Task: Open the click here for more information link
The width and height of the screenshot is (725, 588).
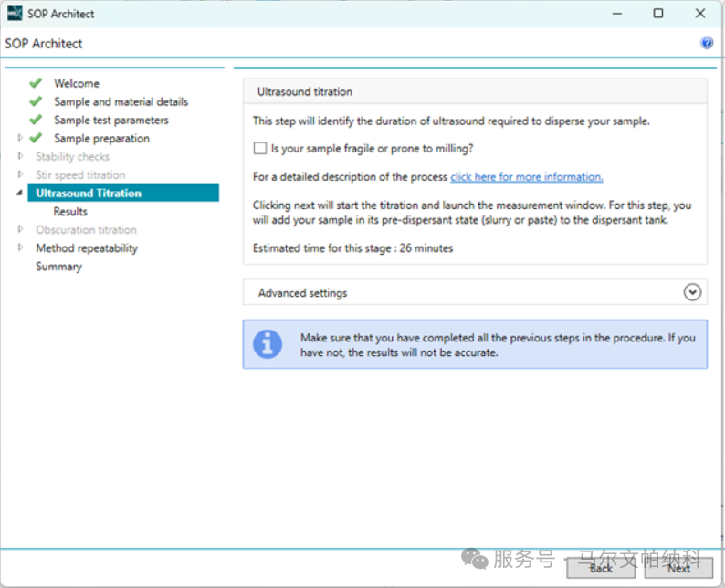Action: tap(526, 177)
